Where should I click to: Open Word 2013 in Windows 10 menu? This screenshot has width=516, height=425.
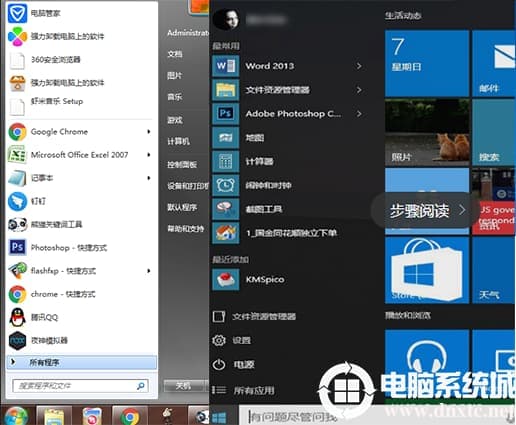click(x=270, y=66)
